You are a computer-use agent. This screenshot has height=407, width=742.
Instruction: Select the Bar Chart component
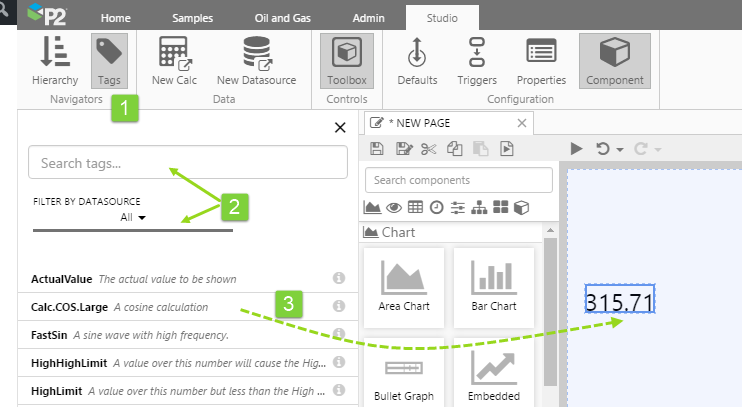(x=494, y=287)
